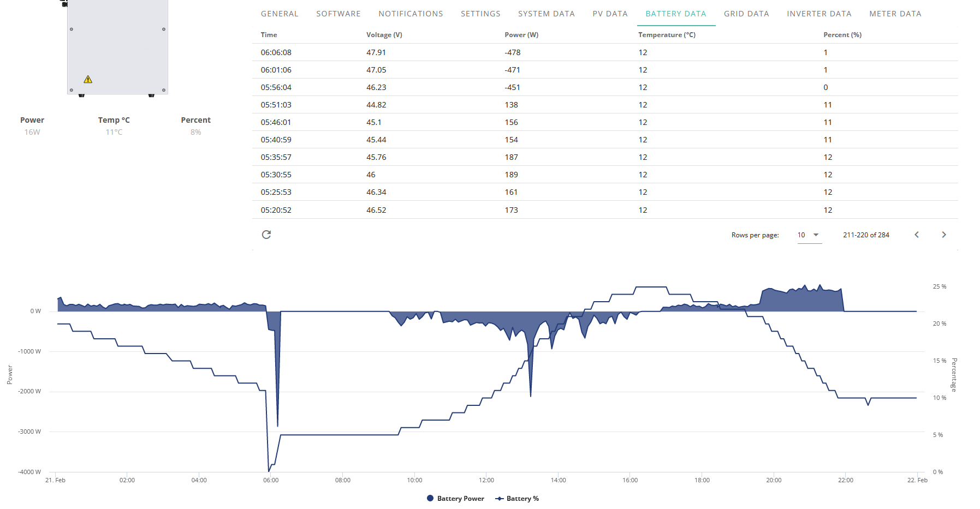Screen dimensions: 980x509
Task: Sort table by Voltage (V) column
Action: (x=384, y=35)
